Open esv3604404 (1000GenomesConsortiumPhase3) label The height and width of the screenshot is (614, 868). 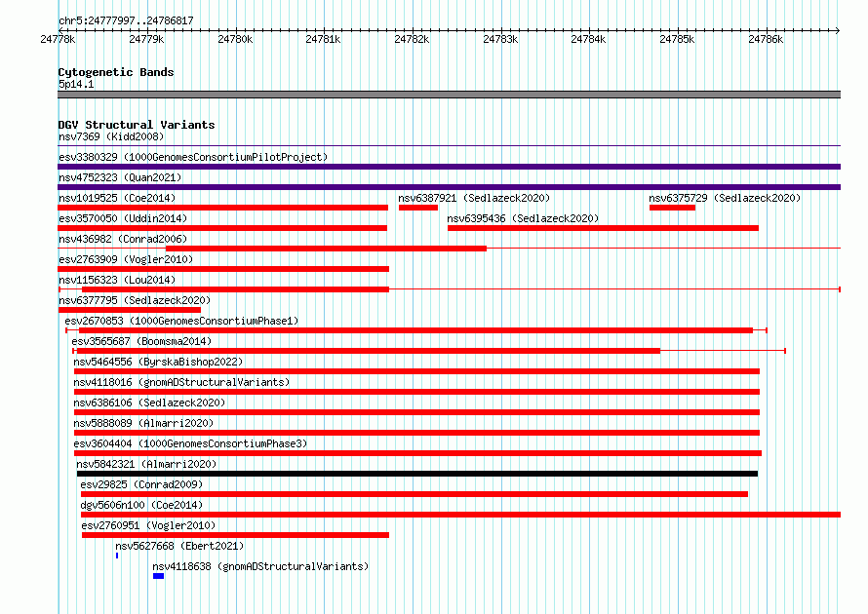pyautogui.click(x=190, y=443)
